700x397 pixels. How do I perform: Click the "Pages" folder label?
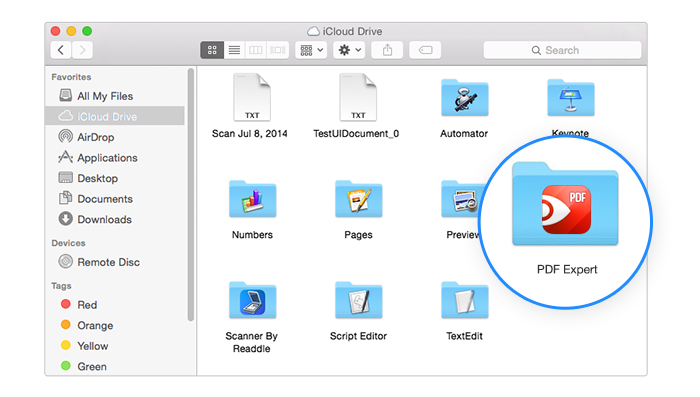pos(358,234)
